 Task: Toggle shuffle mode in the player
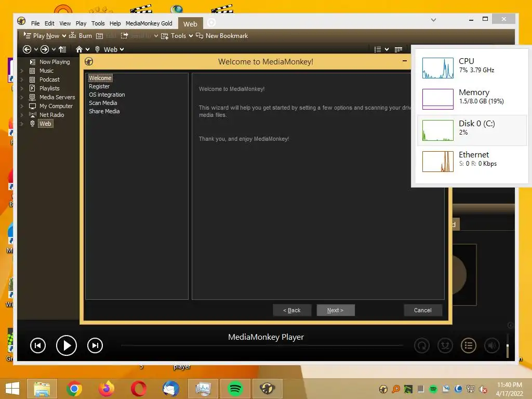[x=445, y=345]
